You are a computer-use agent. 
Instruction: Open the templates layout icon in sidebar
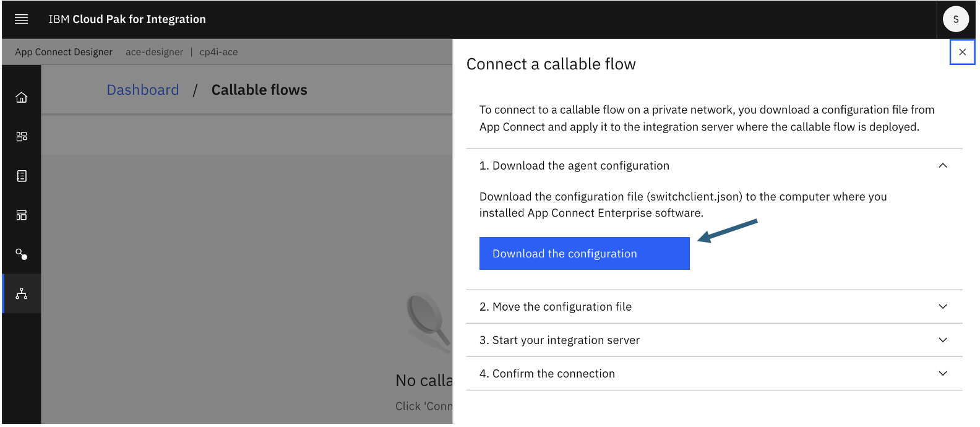click(x=22, y=215)
